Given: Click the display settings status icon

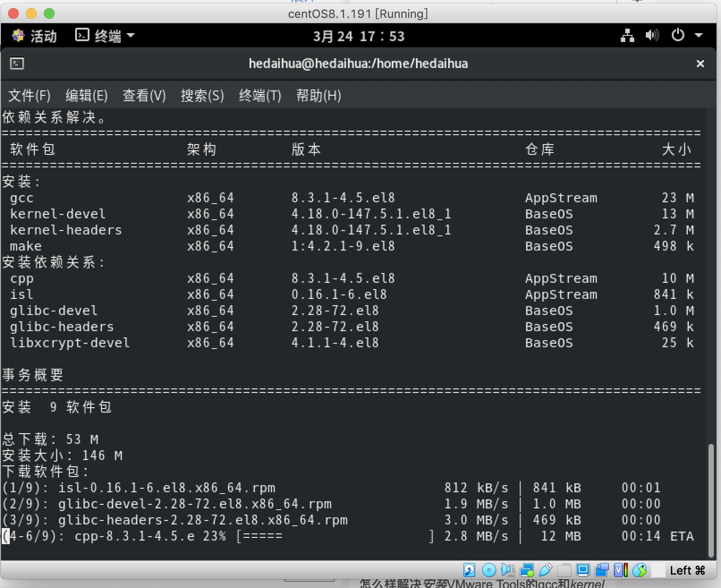Looking at the screenshot, I should tap(583, 570).
